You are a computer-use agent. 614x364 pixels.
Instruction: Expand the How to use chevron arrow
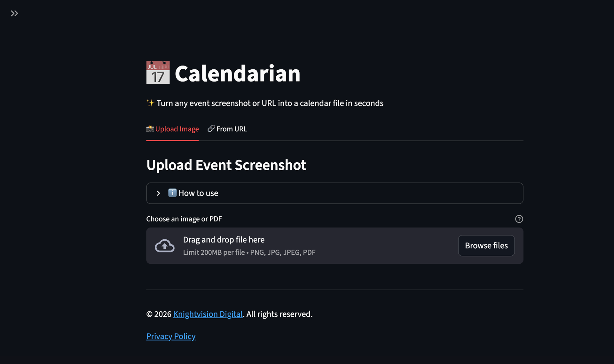click(158, 193)
